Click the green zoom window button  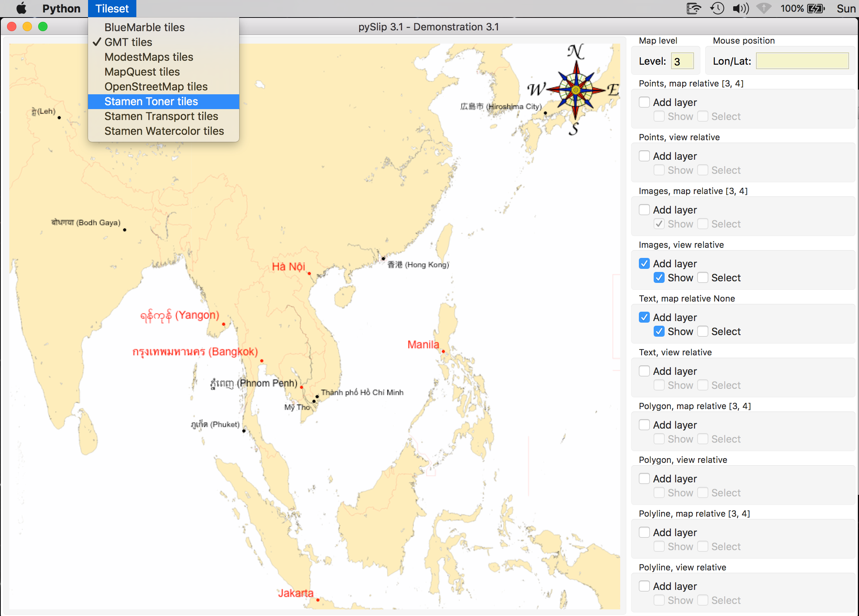pyautogui.click(x=43, y=26)
